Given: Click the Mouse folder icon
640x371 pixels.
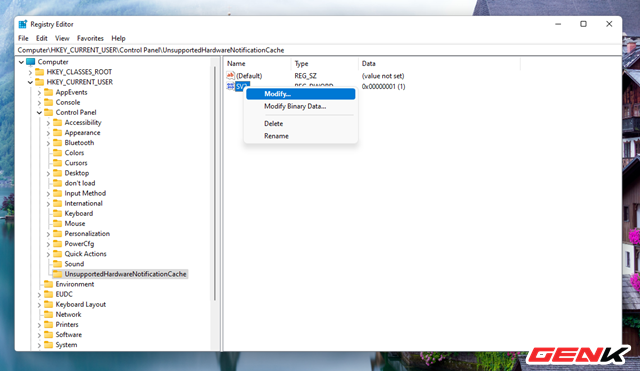Looking at the screenshot, I should tap(58, 224).
